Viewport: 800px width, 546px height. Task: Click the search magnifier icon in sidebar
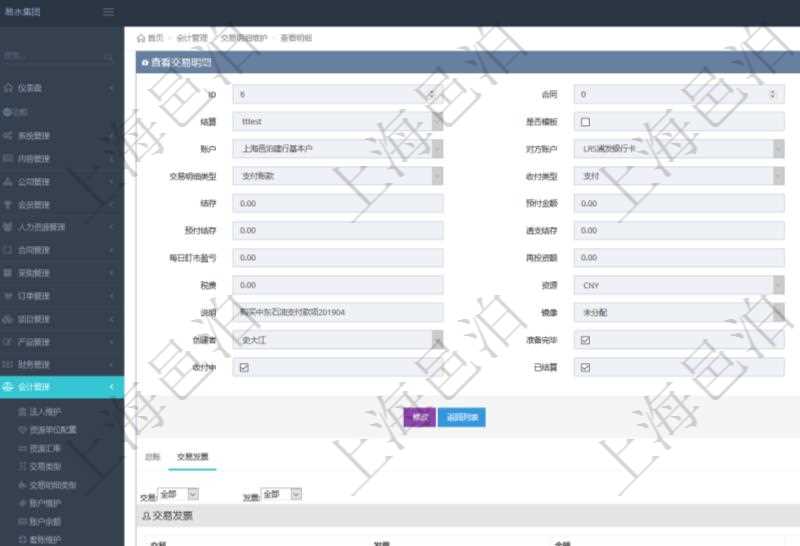108,57
